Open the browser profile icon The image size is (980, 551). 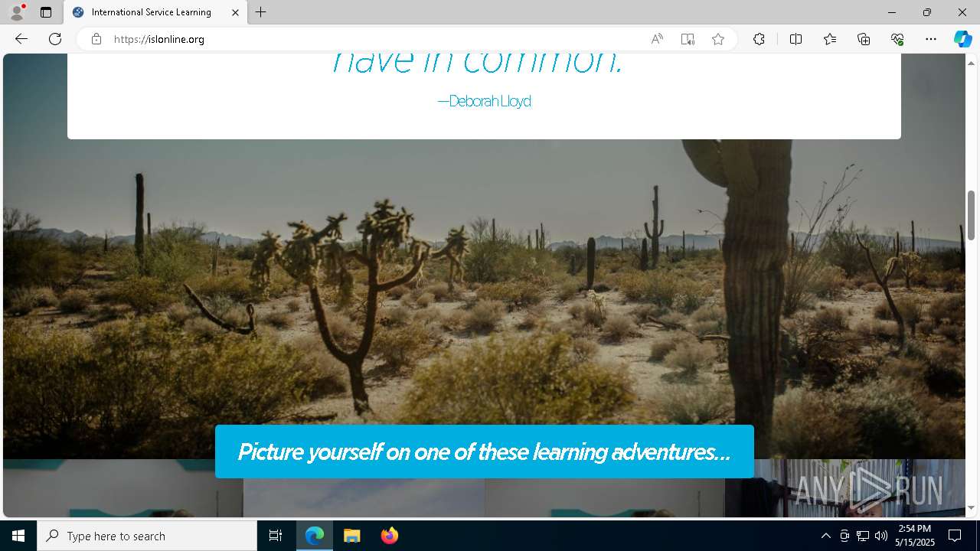17,12
